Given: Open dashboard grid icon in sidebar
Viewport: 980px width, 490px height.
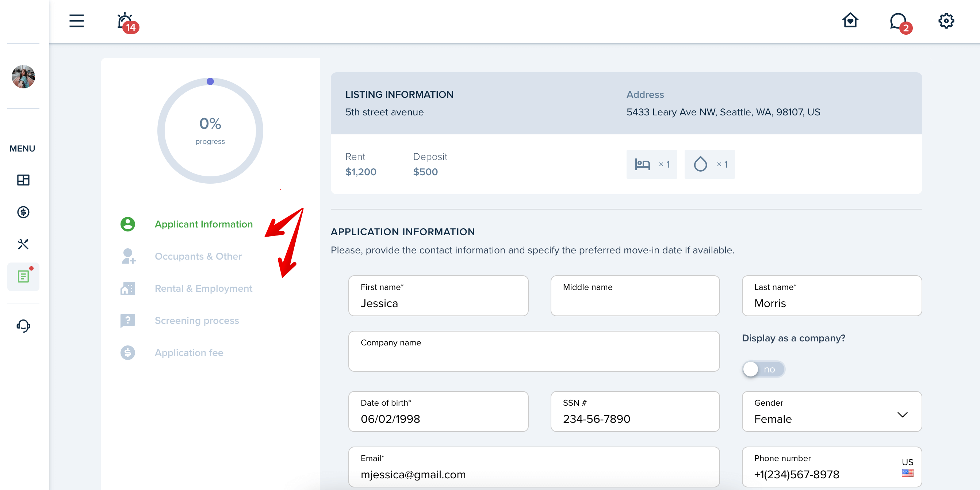Looking at the screenshot, I should (23, 180).
